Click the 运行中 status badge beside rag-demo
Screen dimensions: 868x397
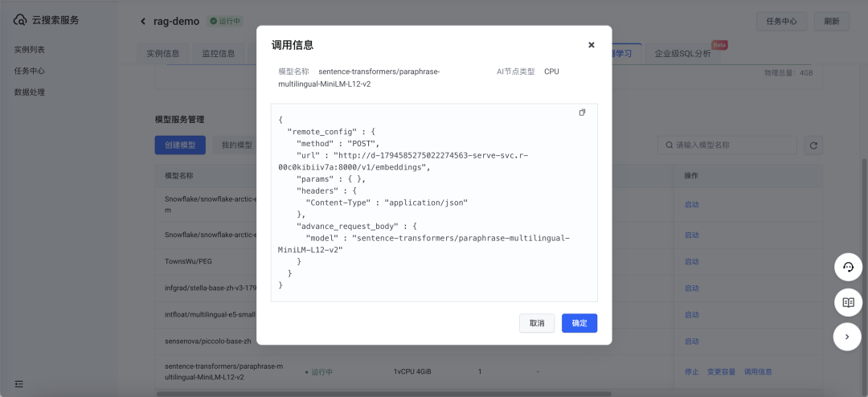click(x=225, y=22)
